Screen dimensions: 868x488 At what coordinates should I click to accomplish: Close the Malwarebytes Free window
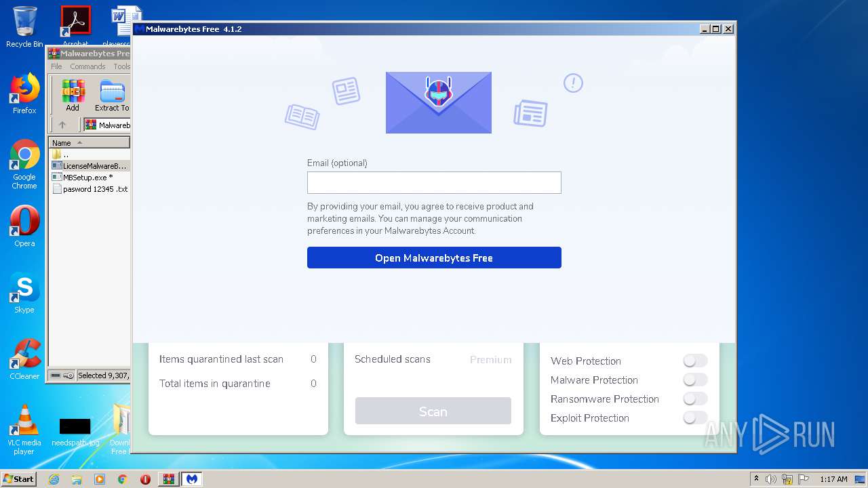tap(728, 29)
